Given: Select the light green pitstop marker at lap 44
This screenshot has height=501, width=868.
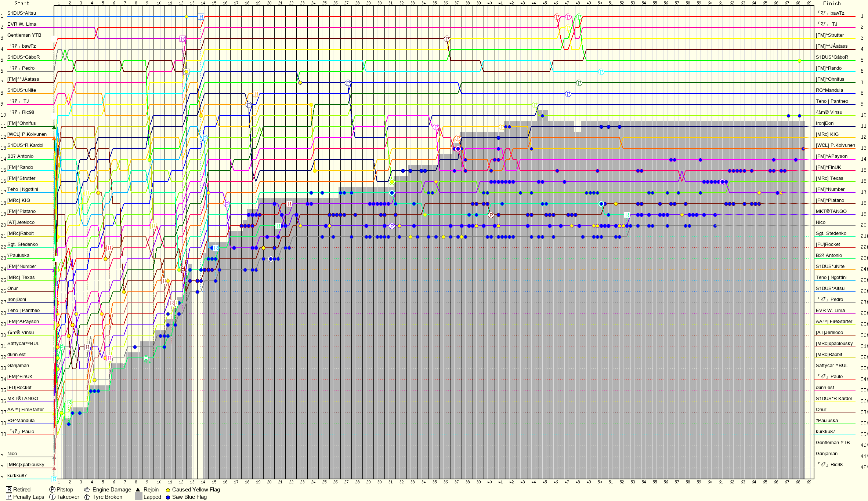Looking at the screenshot, I should 535,105.
